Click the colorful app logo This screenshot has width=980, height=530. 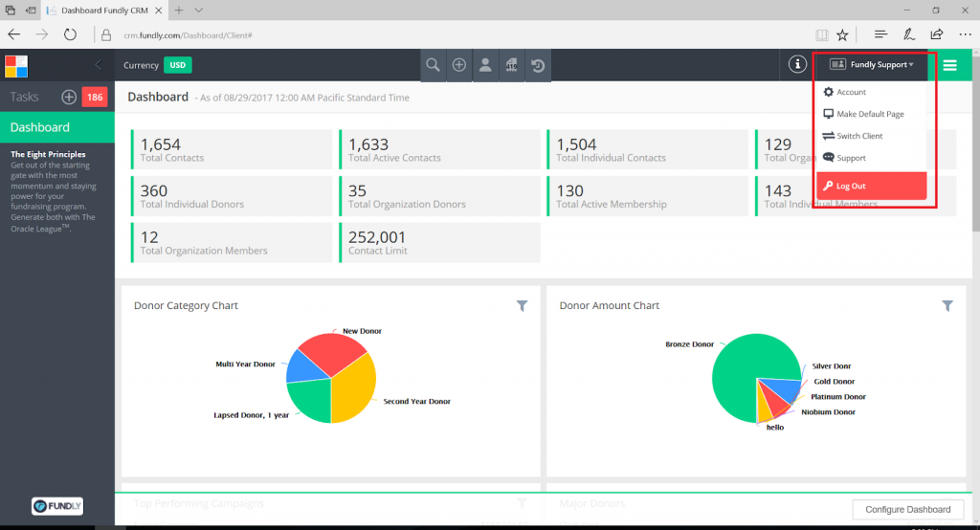(x=16, y=66)
